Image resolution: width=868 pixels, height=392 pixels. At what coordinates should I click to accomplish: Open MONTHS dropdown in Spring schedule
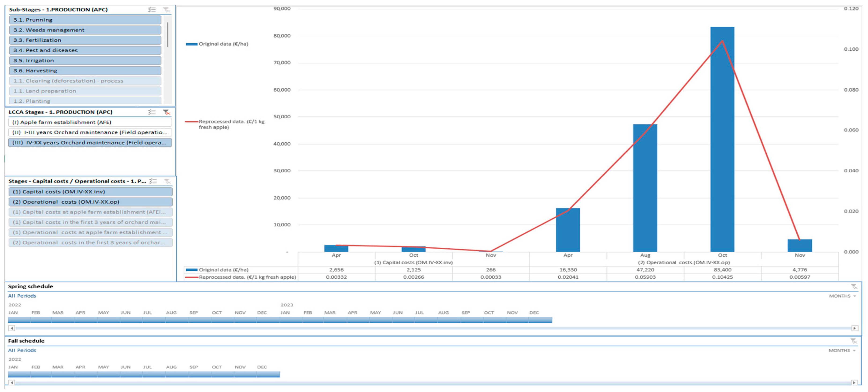pyautogui.click(x=842, y=296)
